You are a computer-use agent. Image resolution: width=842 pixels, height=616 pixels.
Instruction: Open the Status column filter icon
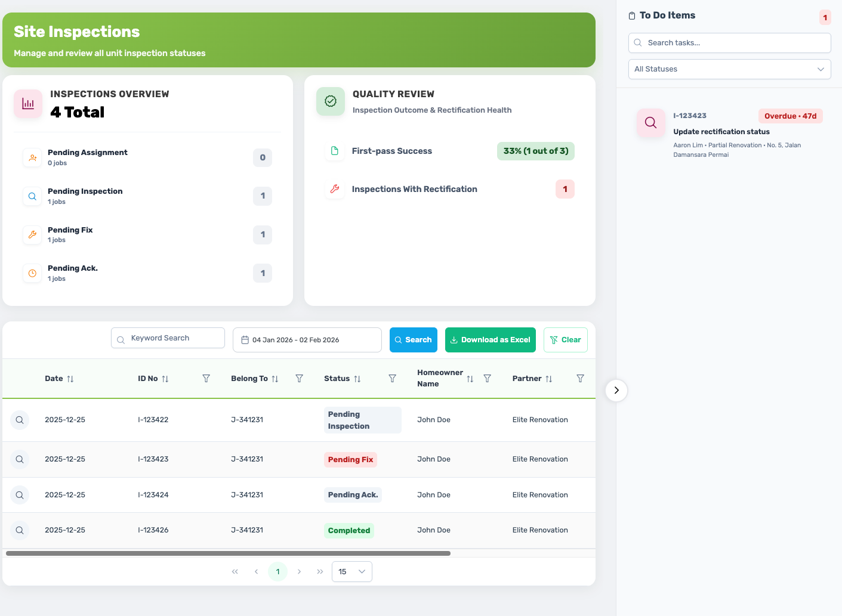392,379
